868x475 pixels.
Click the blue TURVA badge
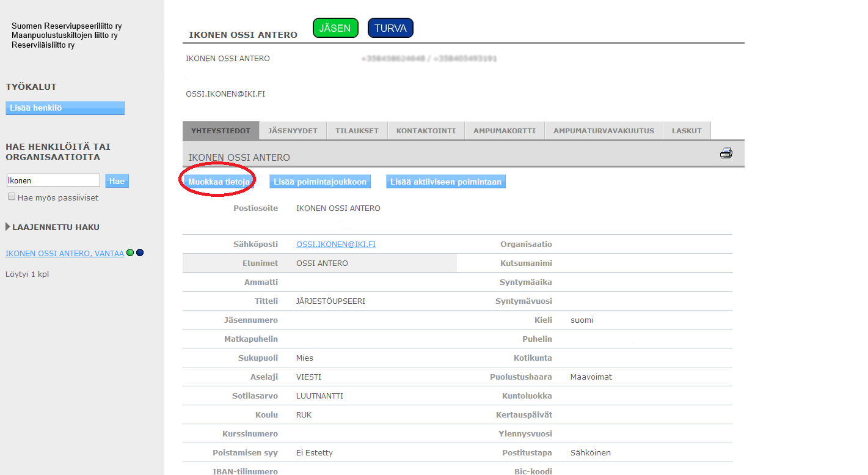[390, 28]
